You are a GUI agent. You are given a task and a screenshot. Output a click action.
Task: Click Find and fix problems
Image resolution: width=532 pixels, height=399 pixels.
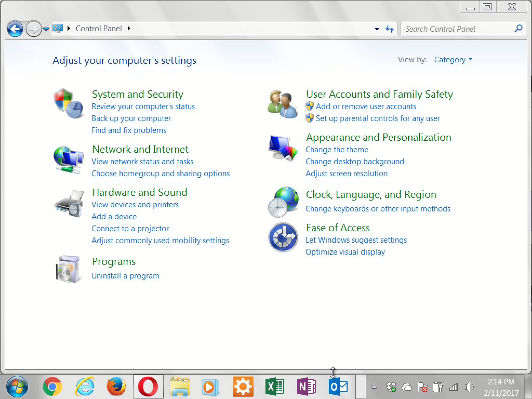point(129,130)
